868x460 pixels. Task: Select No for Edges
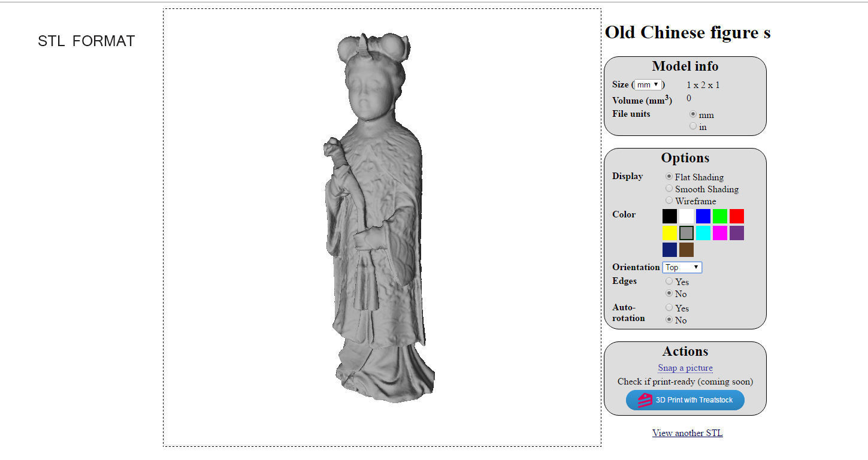click(x=669, y=293)
